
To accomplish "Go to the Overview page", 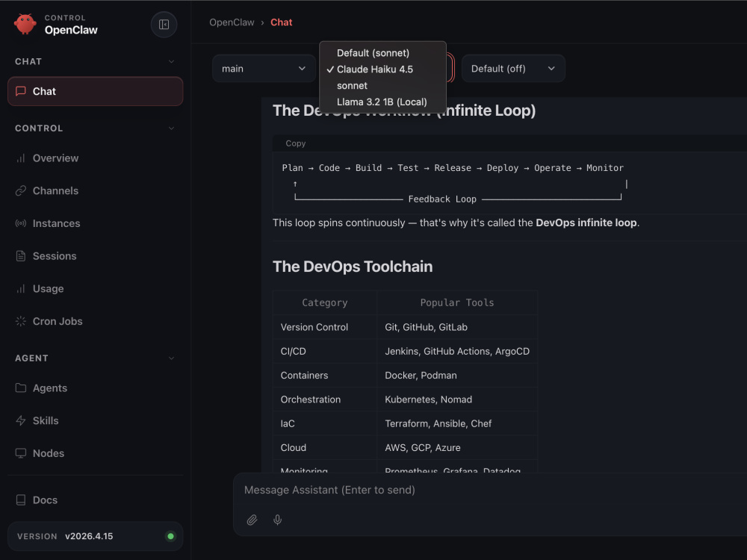I will 96,158.
